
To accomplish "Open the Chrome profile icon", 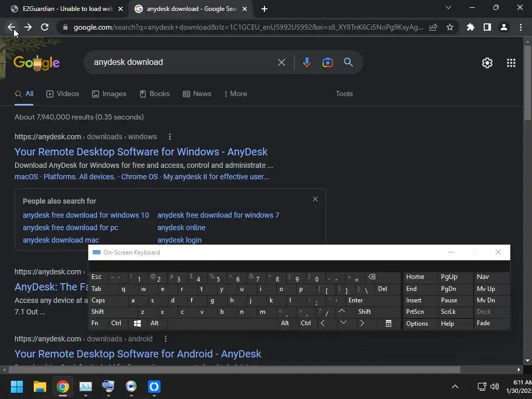I will (504, 27).
